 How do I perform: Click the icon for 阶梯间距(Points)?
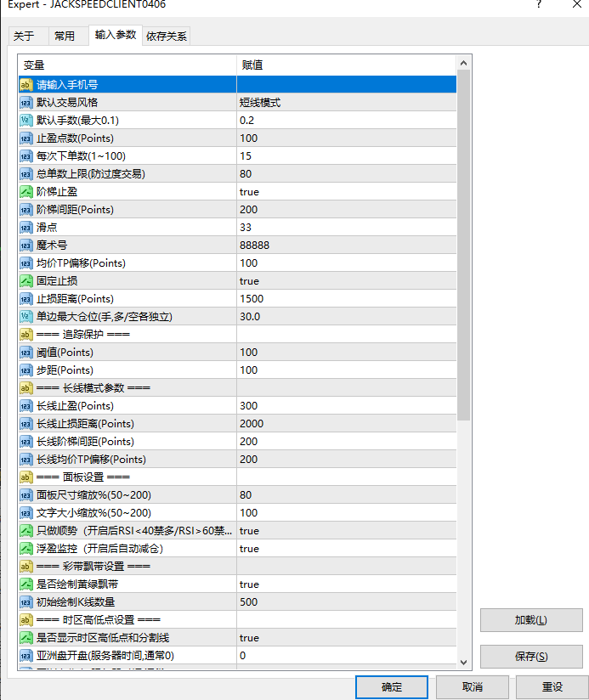point(25,209)
